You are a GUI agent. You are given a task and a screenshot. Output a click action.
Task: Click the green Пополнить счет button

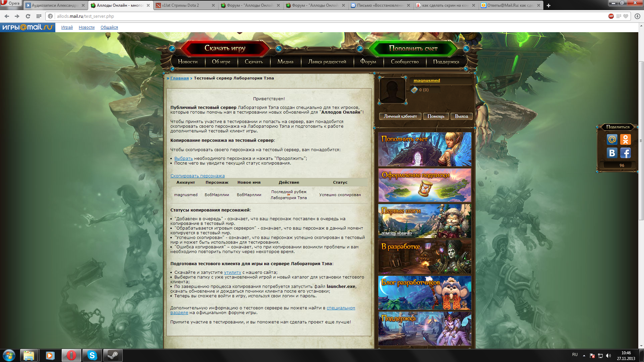tap(413, 49)
